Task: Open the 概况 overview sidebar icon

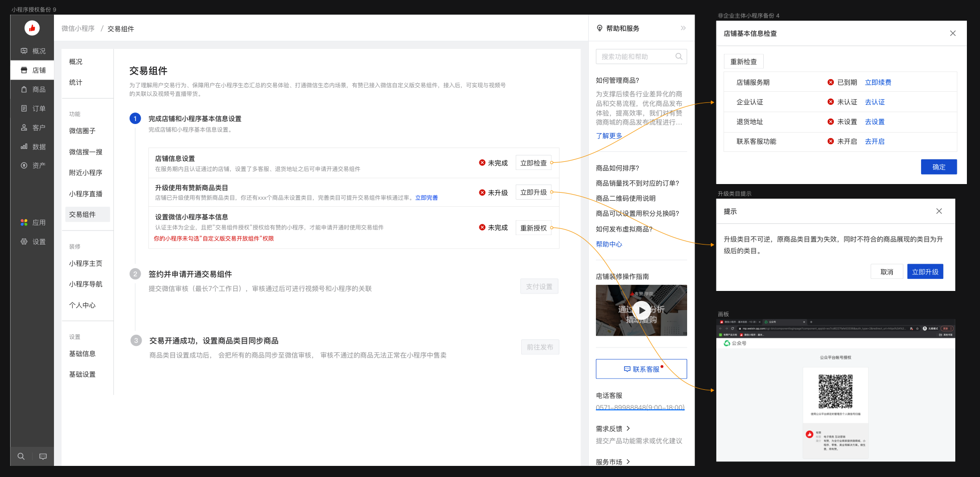Action: pyautogui.click(x=33, y=51)
